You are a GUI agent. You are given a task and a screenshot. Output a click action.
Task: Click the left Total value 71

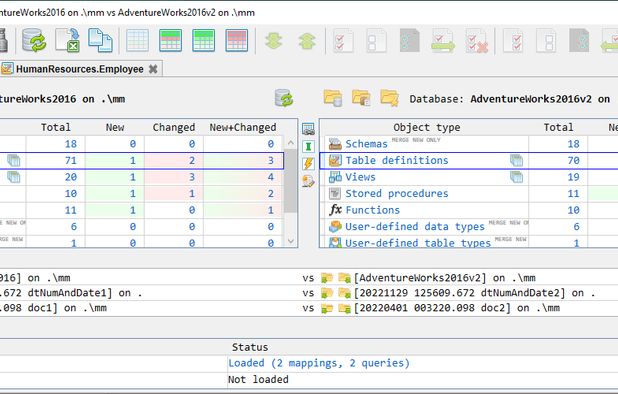click(71, 160)
